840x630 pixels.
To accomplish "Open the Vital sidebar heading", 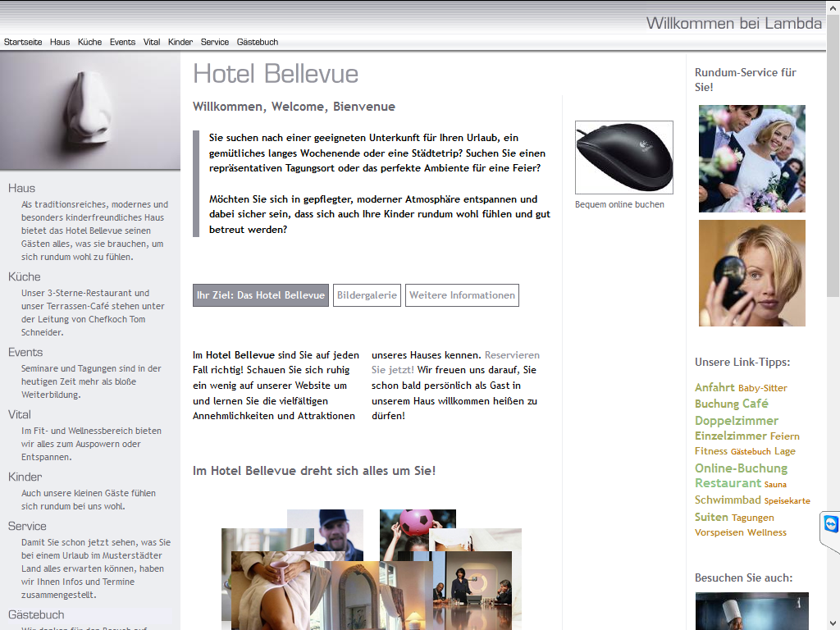I will 20,414.
